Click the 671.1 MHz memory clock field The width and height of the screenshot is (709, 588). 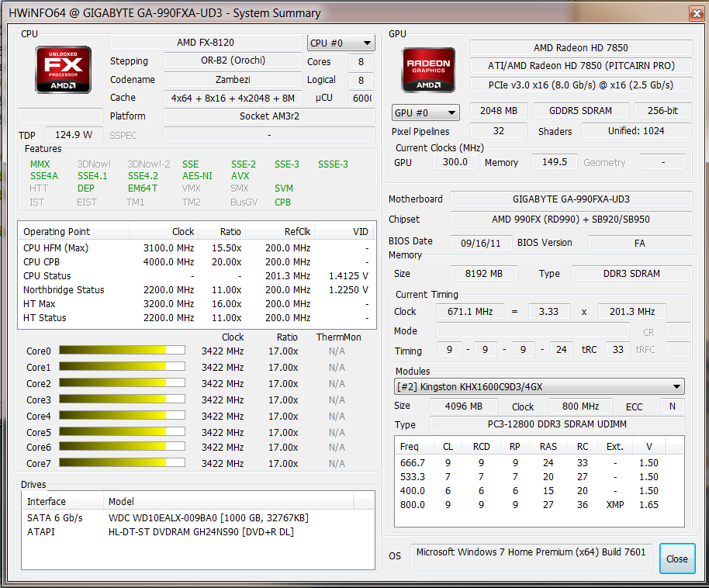[470, 312]
